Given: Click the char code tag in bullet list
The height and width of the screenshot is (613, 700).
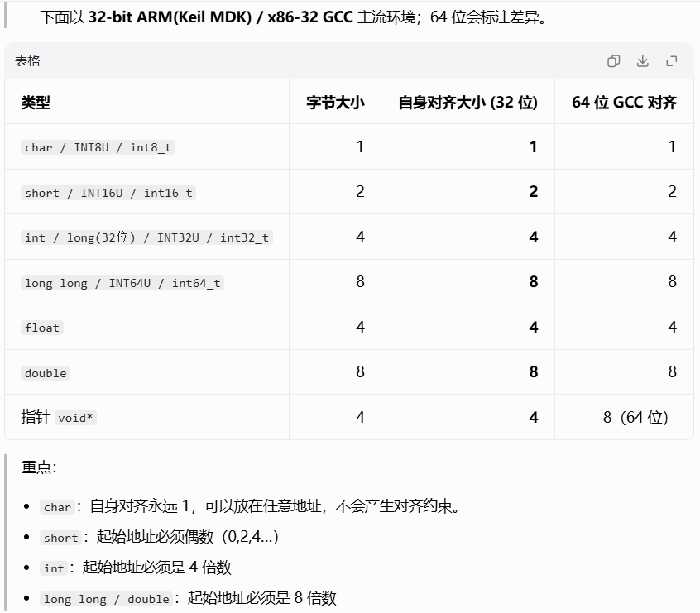Looking at the screenshot, I should tap(58, 507).
